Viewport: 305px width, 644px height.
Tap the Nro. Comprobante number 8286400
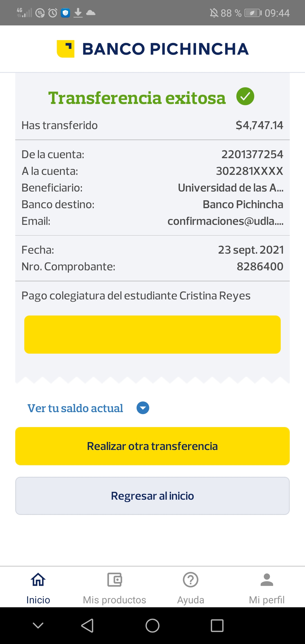click(260, 266)
